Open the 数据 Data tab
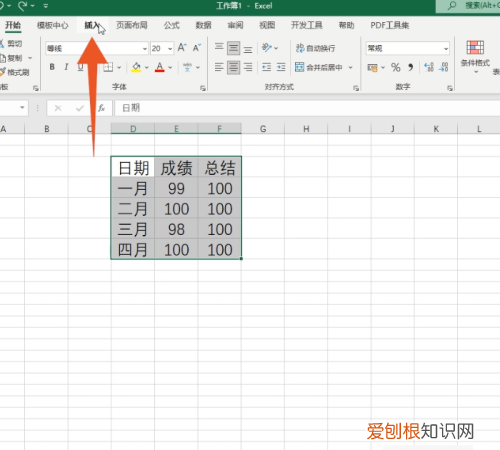500x450 pixels. (203, 25)
